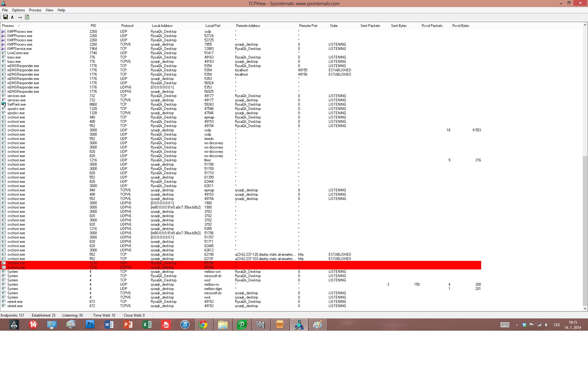The image size is (588, 365).
Task: Click the SetPoint.exe process icon
Action: point(4,104)
